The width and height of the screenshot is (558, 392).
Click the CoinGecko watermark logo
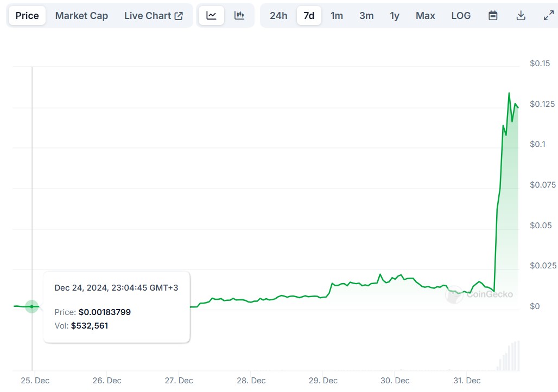(x=479, y=294)
